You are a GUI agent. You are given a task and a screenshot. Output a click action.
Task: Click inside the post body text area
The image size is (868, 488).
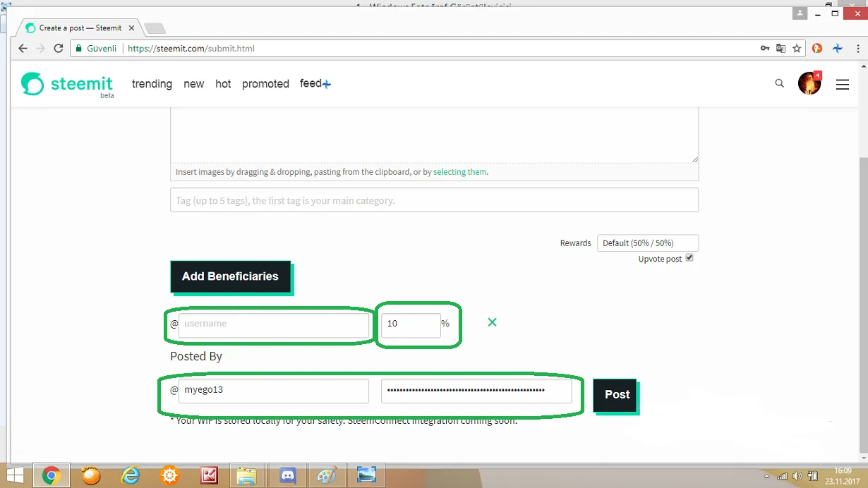click(x=435, y=135)
